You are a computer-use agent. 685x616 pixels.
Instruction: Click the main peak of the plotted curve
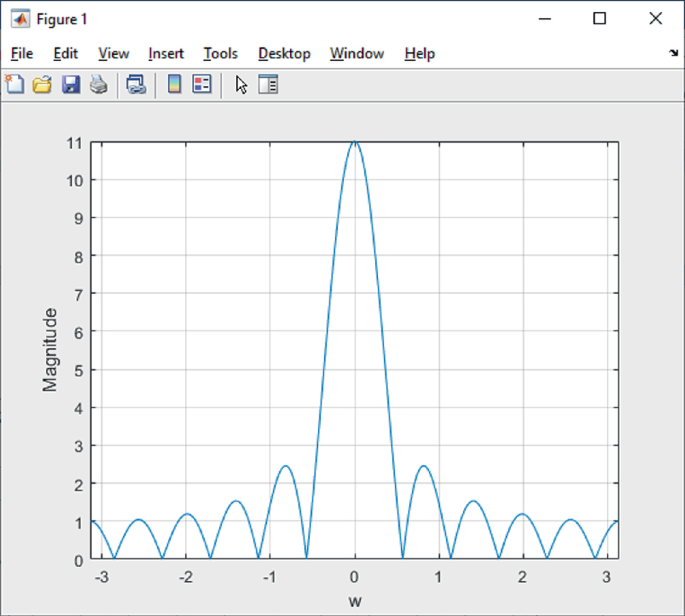tap(355, 143)
